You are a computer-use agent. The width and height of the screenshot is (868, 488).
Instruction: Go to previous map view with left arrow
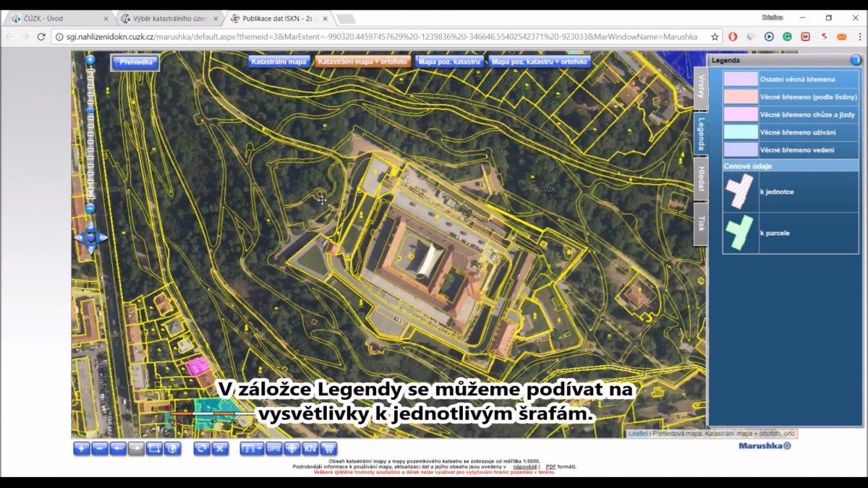(118, 448)
